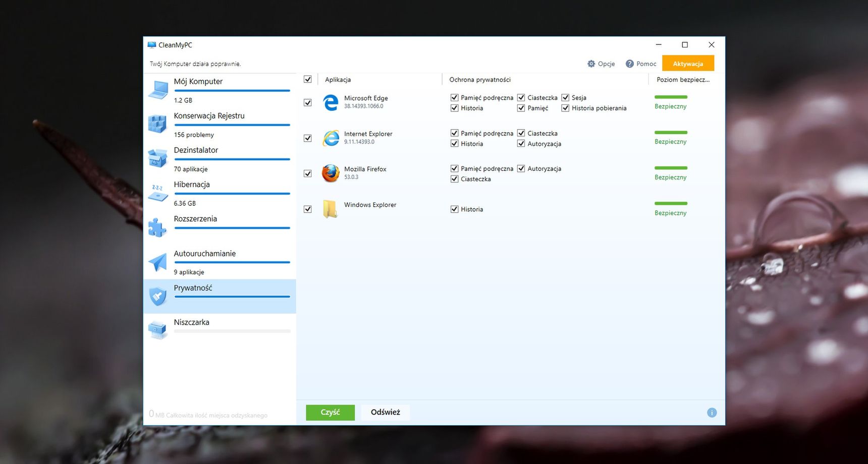Image resolution: width=868 pixels, height=464 pixels.
Task: Toggle Edge Historia pobierania checkbox
Action: coord(566,108)
